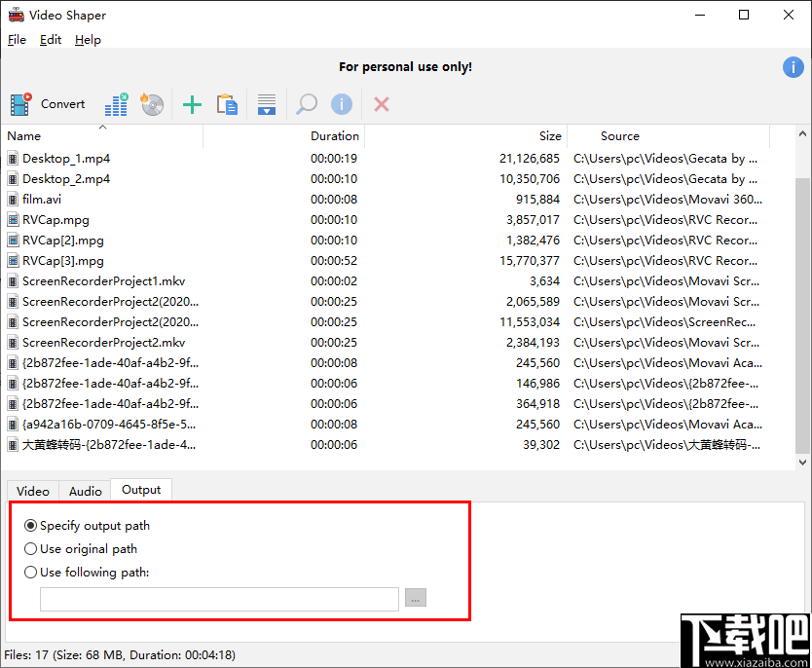Click the file list vertical scrollbar thumb
Screen dimensions: 812x668
coord(802,314)
